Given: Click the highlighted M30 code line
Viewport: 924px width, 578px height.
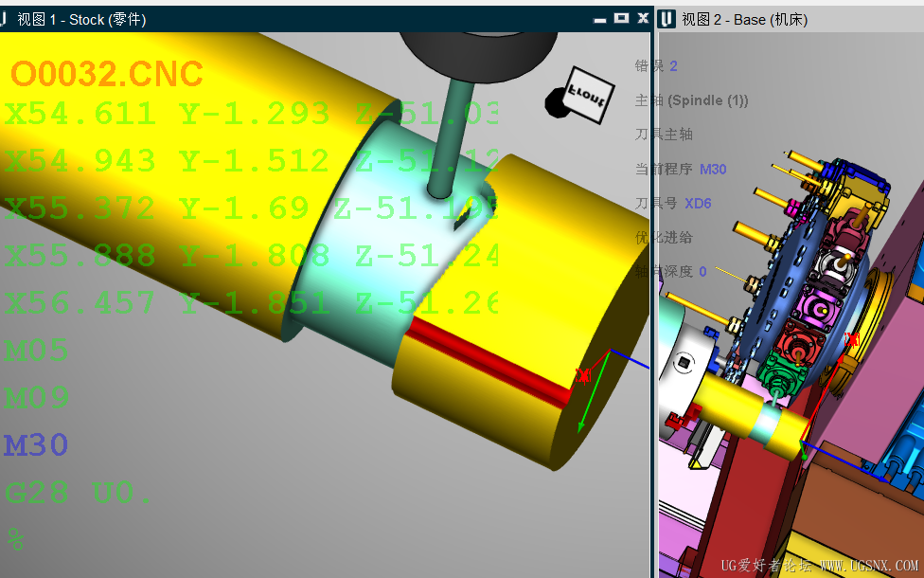Looking at the screenshot, I should pos(37,445).
